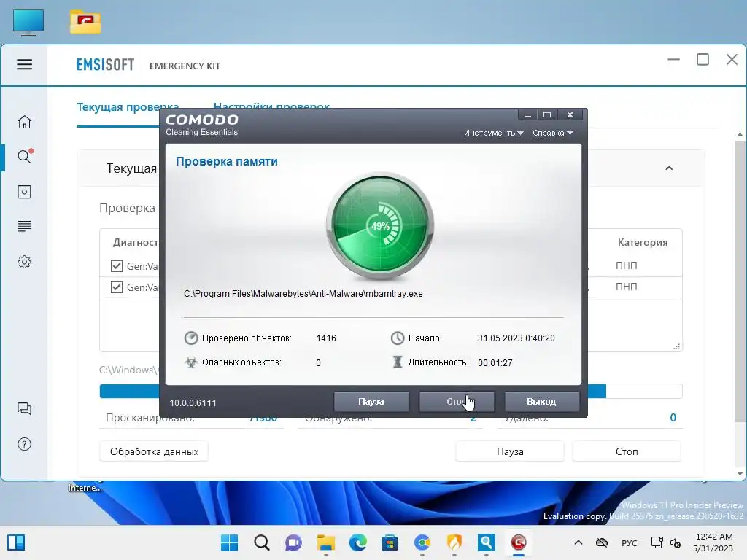
Task: Open the Emsisoft settings gear icon
Action: pos(24,262)
